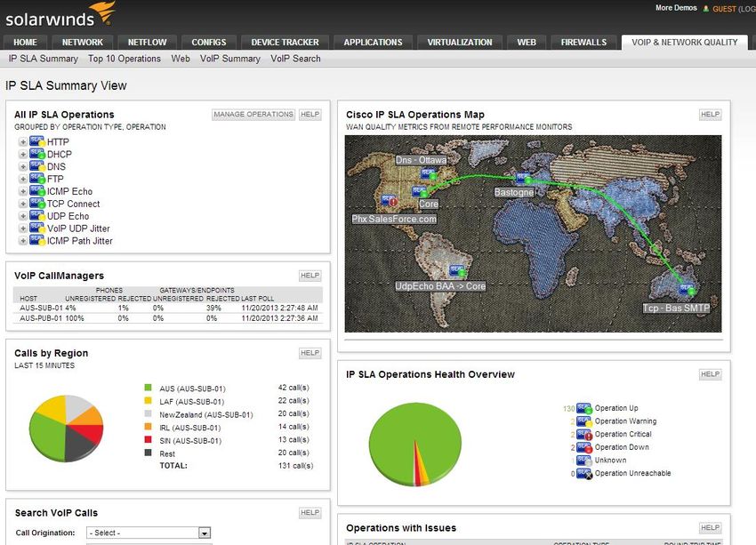
Task: Open the WEB tab
Action: click(x=527, y=43)
